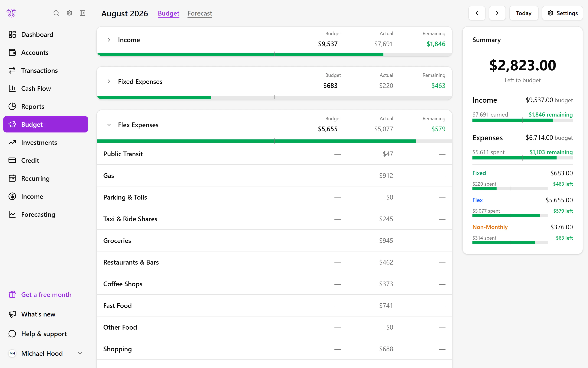Open sidebar gear settings icon
Viewport: 588px width, 368px height.
69,13
